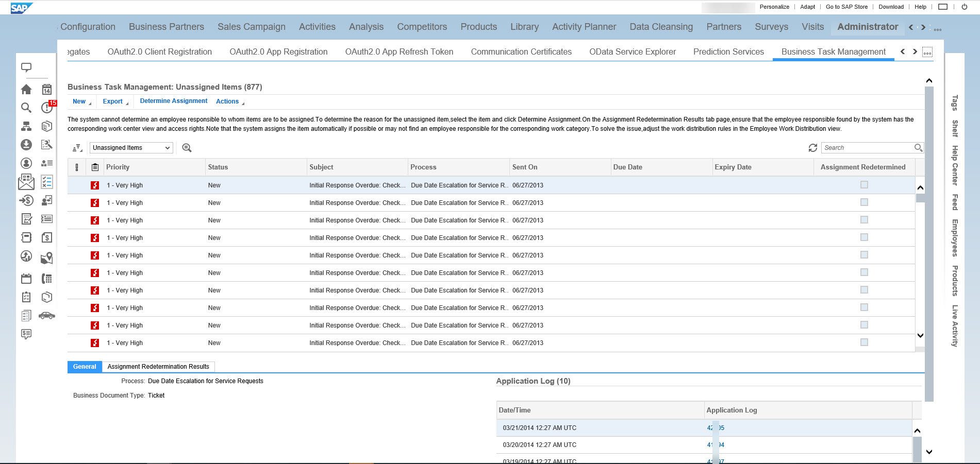Click the sort icon left of Unassigned Items
The width and height of the screenshot is (980, 464).
pyautogui.click(x=77, y=148)
